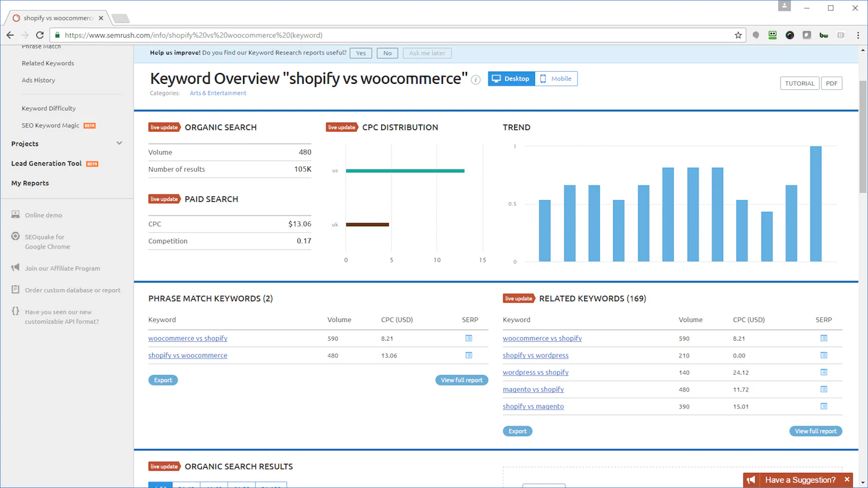Open SERP icon for related woocommerce vs shopify
This screenshot has width=868, height=488.
coord(824,338)
